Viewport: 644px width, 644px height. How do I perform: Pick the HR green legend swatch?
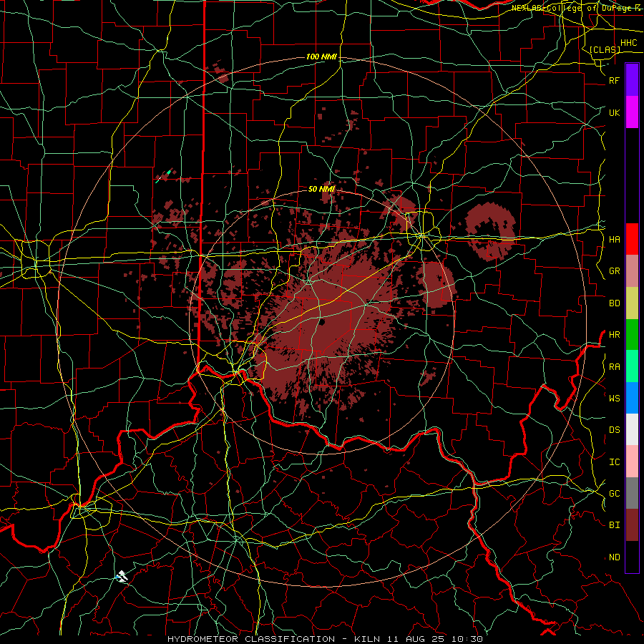(x=632, y=335)
